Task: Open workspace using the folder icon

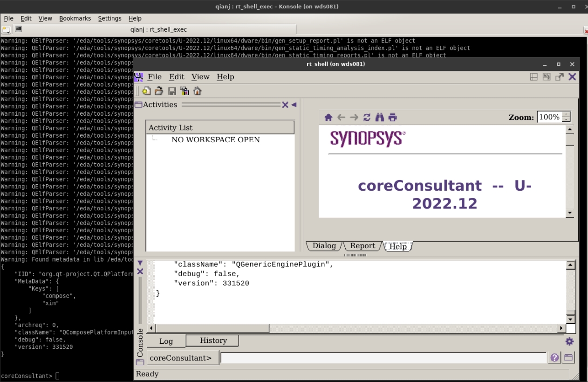Action: (x=159, y=91)
